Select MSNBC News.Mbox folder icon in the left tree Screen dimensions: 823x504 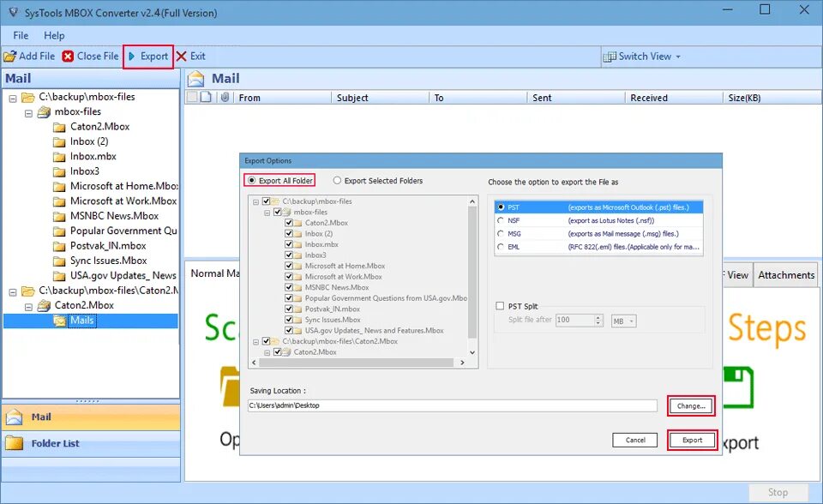59,216
